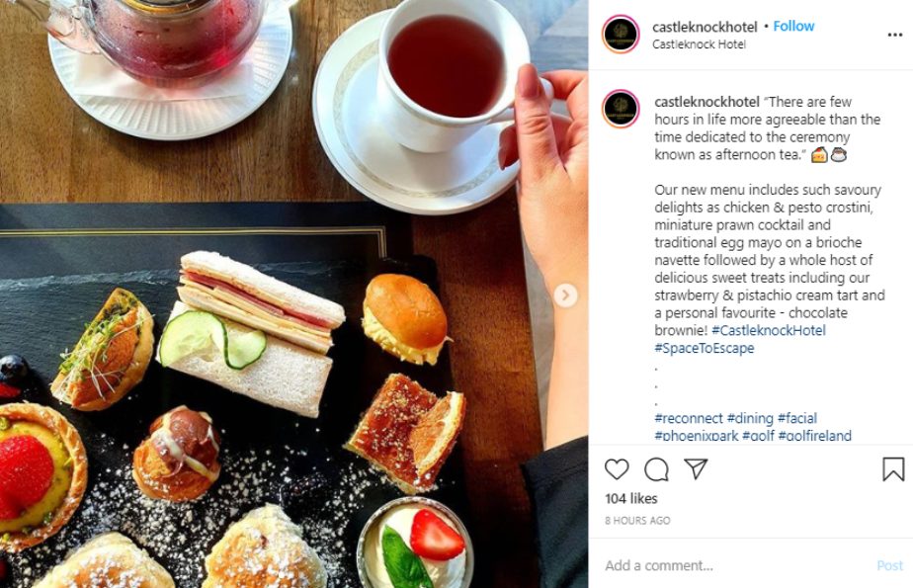Click the avatar beside the caption

click(x=621, y=109)
